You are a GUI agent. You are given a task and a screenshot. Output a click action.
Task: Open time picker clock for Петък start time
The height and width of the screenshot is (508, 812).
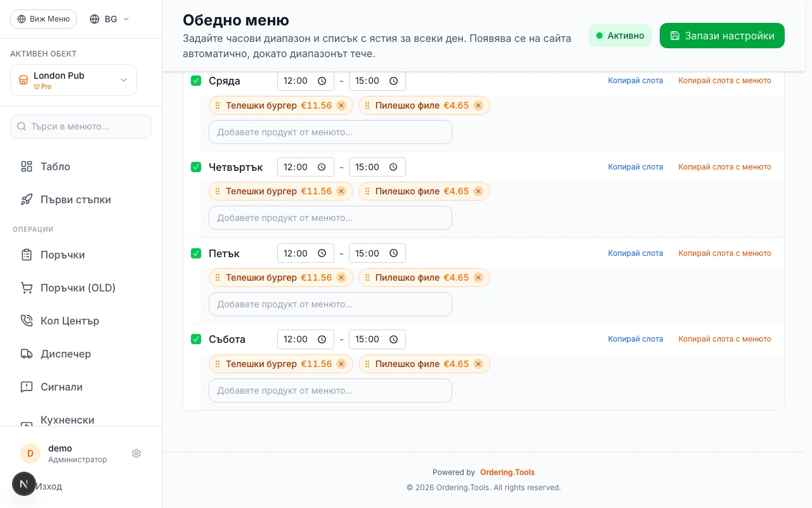322,253
